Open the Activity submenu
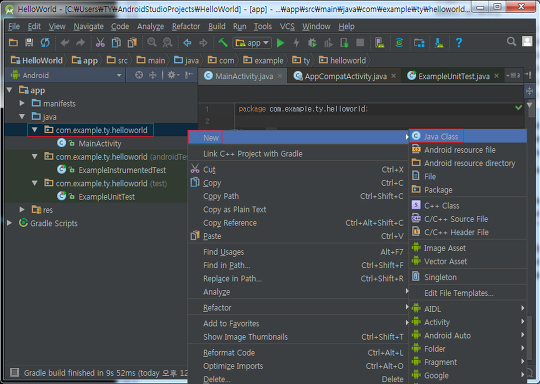 [x=468, y=322]
